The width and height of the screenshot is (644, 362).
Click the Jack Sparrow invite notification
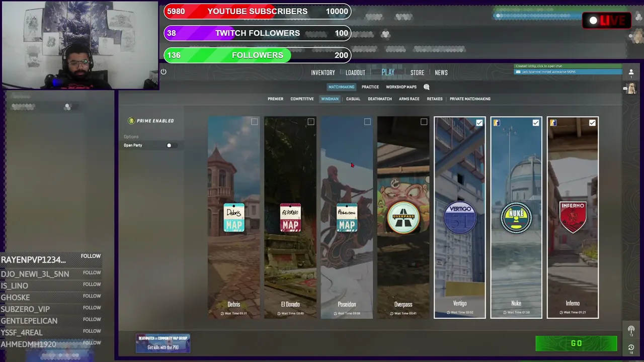point(568,72)
